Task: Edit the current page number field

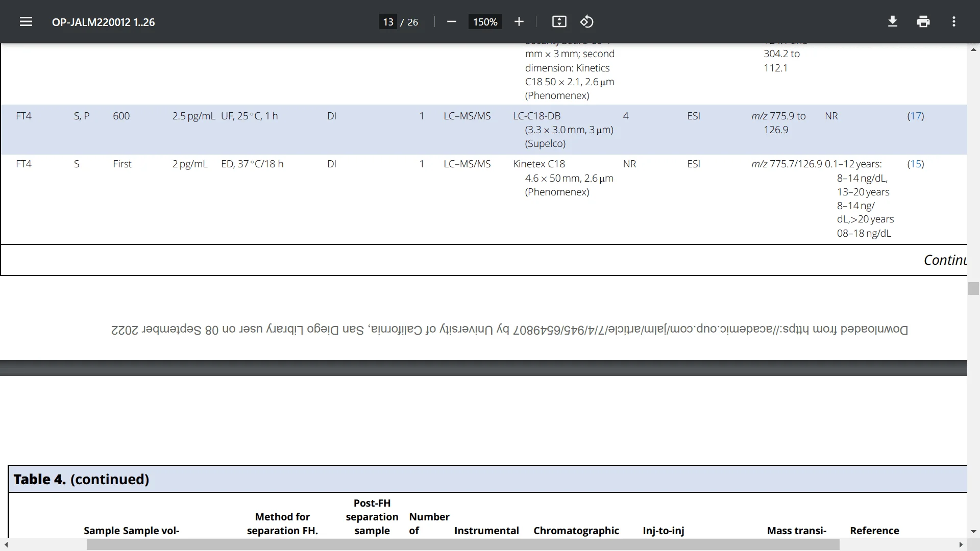Action: coord(388,22)
